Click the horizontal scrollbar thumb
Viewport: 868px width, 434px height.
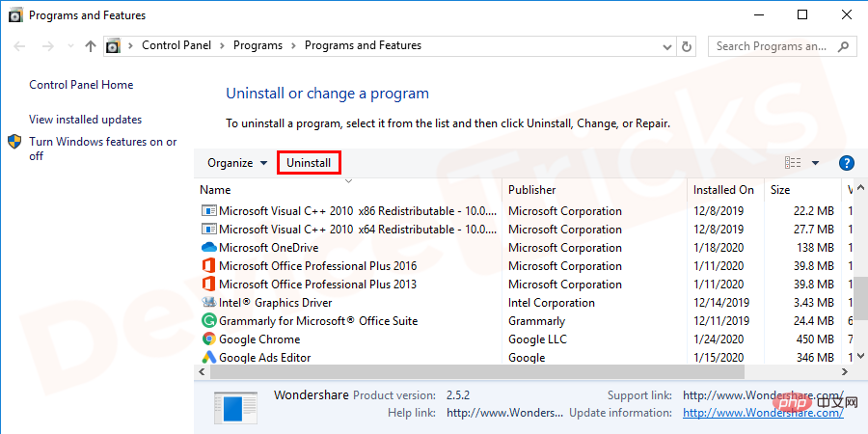point(477,371)
